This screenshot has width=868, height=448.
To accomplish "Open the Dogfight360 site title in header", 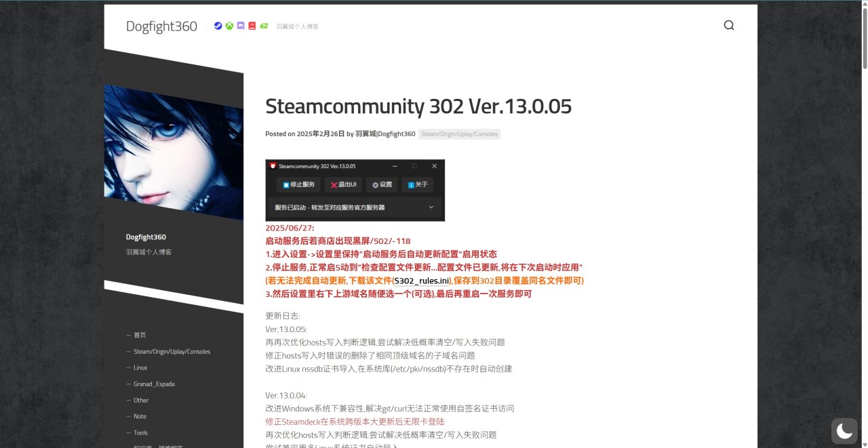I will click(161, 26).
